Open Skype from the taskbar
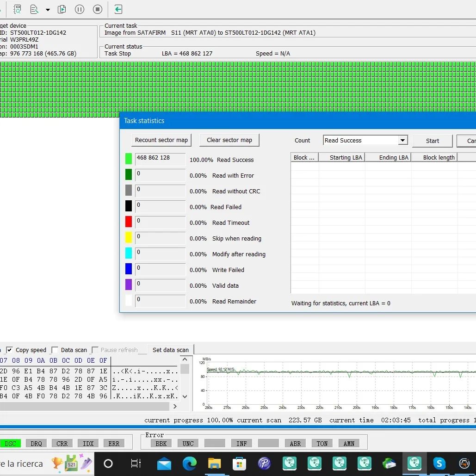Screen dimensions: 476x476 point(439,464)
